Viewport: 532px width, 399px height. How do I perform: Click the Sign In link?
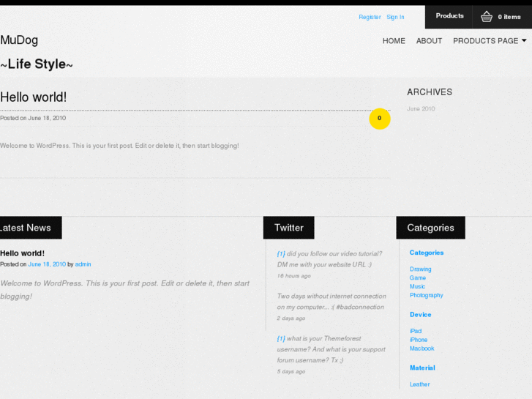[395, 17]
